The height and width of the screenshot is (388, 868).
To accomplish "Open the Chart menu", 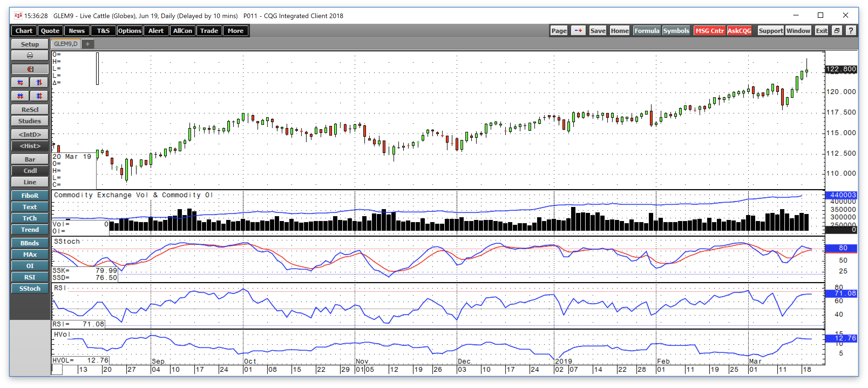I will pyautogui.click(x=24, y=31).
